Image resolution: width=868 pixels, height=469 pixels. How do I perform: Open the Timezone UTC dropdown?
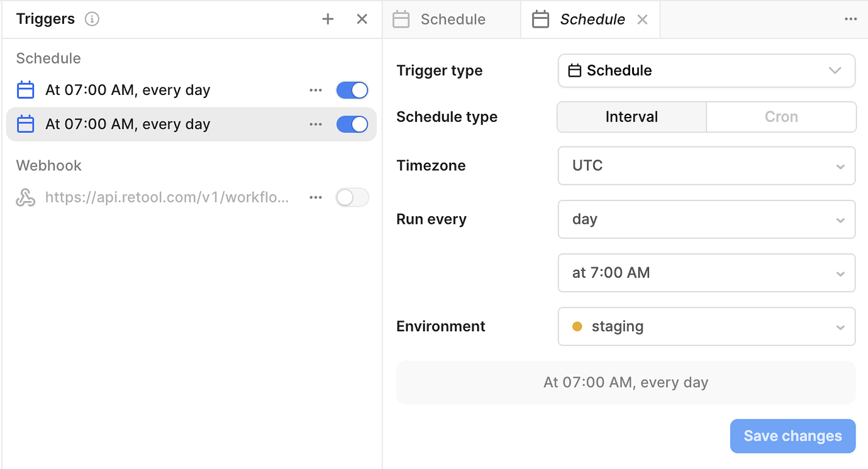706,166
